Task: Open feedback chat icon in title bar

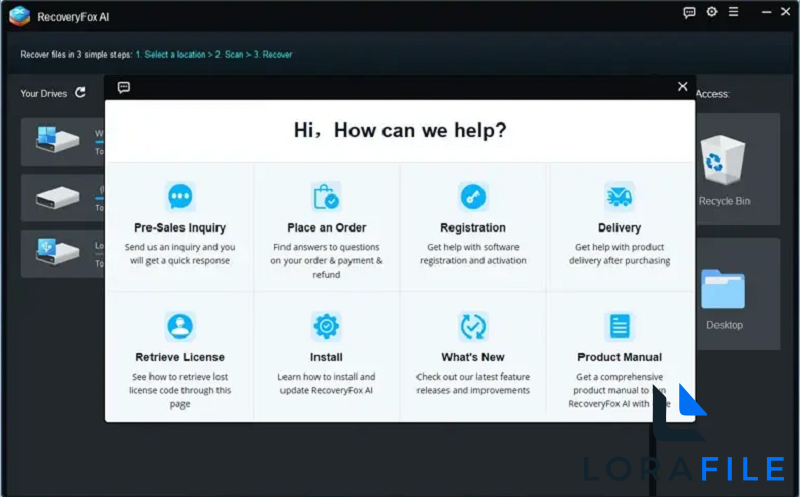Action: pos(689,12)
